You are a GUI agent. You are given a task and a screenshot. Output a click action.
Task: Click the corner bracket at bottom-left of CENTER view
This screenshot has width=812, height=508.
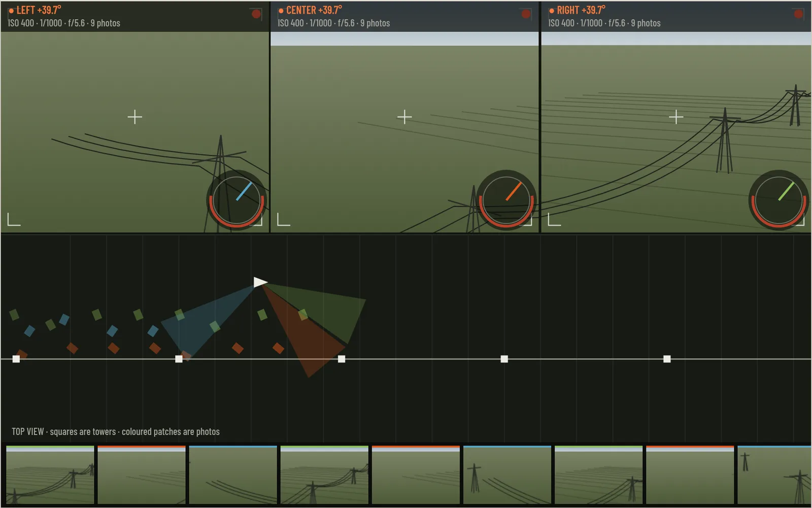(284, 219)
